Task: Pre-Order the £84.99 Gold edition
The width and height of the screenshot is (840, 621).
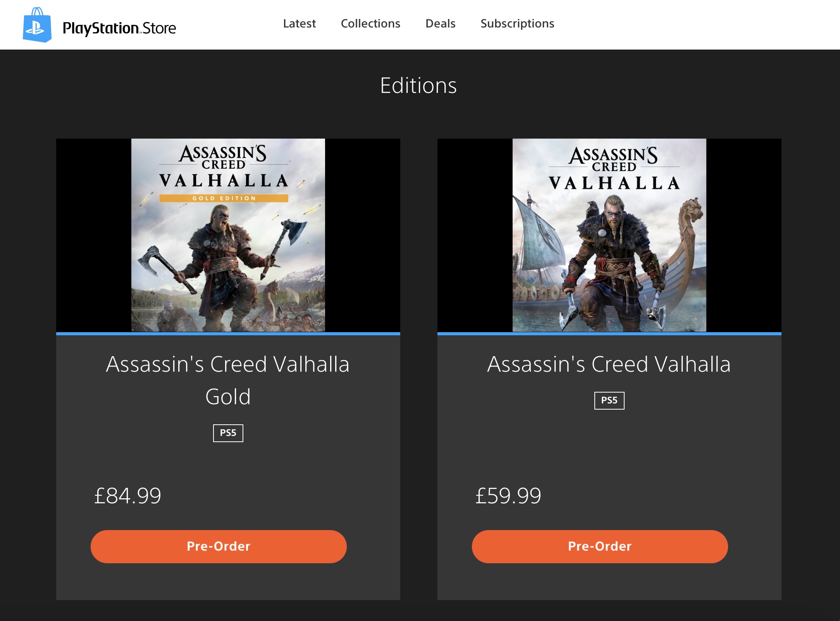Action: click(x=219, y=546)
